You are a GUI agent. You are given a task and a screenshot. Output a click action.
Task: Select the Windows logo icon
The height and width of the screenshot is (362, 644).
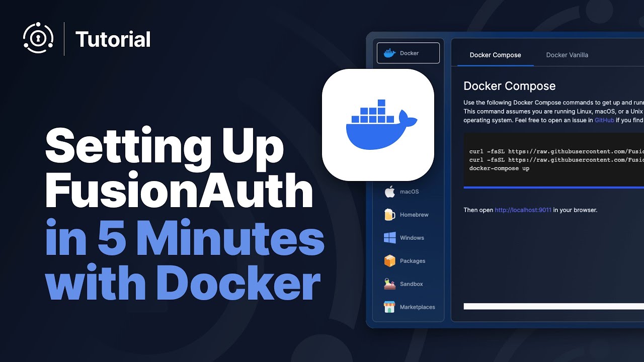[x=389, y=238]
